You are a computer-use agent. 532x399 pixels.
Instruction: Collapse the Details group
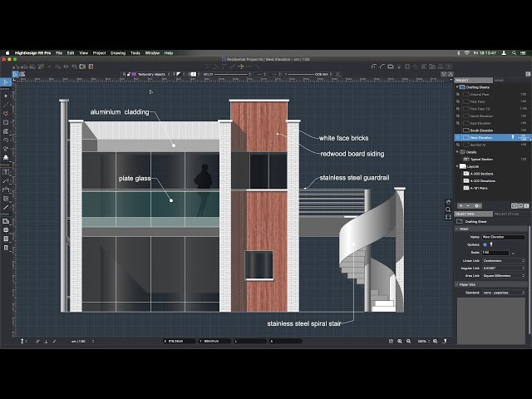pyautogui.click(x=457, y=152)
